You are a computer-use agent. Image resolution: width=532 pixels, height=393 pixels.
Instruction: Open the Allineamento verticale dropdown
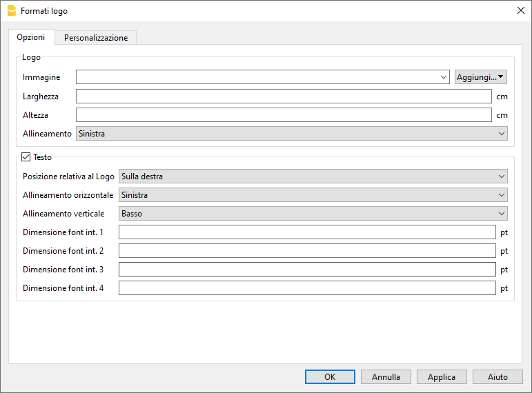tap(313, 214)
